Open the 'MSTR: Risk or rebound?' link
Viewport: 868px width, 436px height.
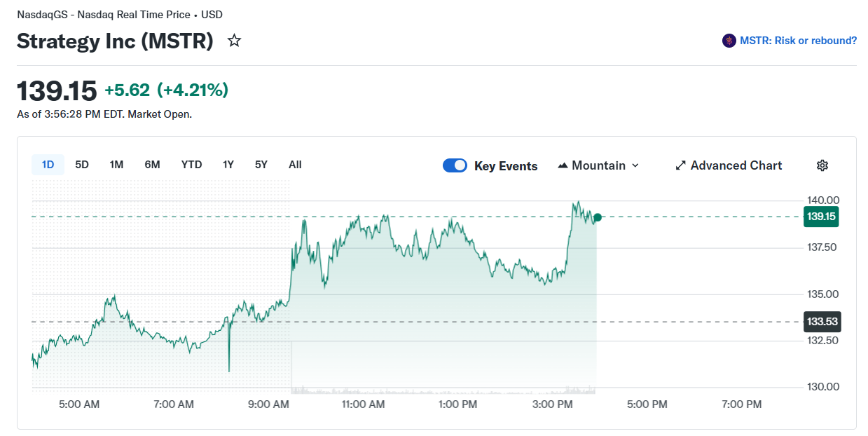(797, 40)
